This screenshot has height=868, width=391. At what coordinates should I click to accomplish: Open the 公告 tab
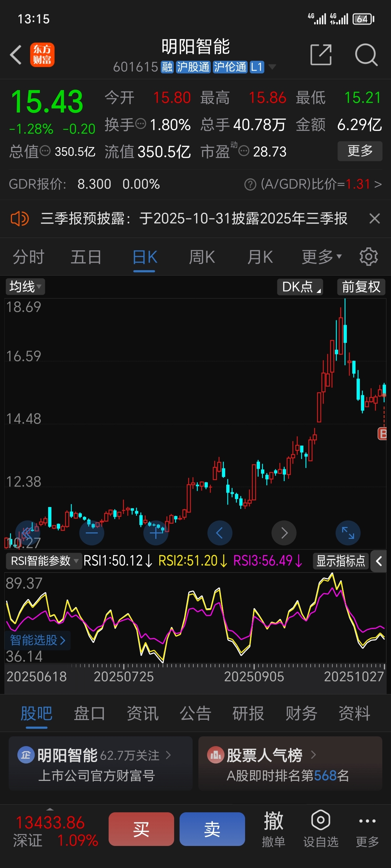tap(195, 714)
